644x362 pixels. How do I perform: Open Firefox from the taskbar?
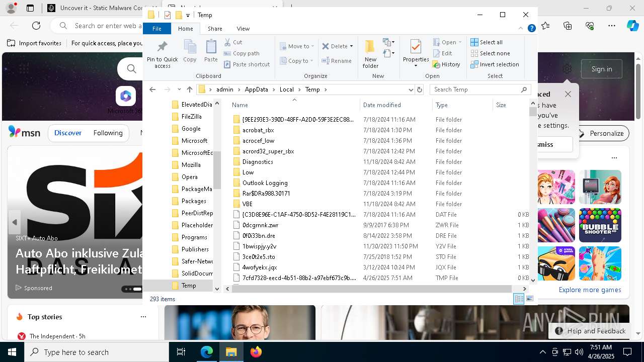tap(256, 352)
